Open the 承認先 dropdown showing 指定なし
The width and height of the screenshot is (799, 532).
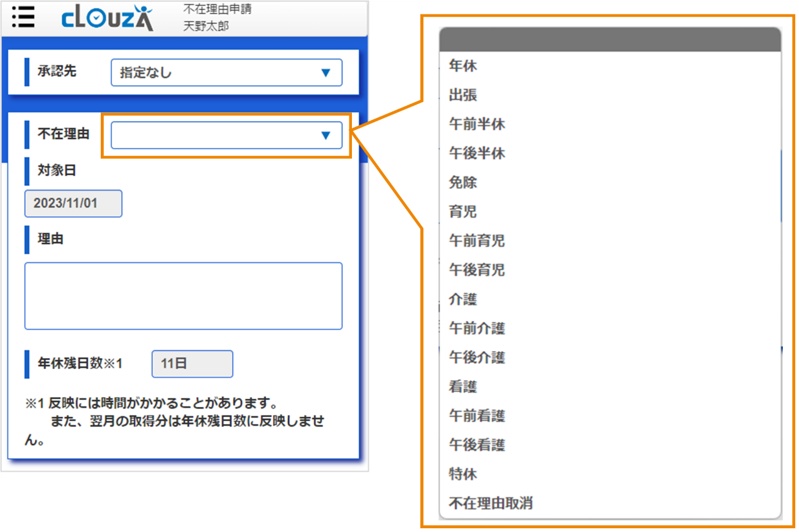tap(226, 72)
